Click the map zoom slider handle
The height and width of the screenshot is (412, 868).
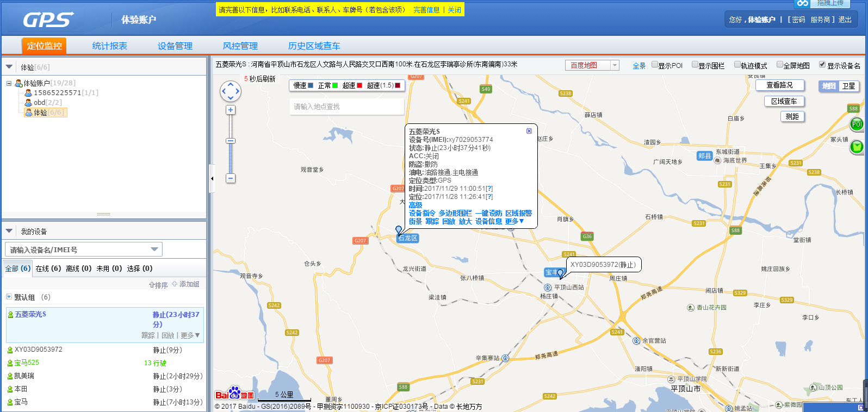pyautogui.click(x=231, y=141)
